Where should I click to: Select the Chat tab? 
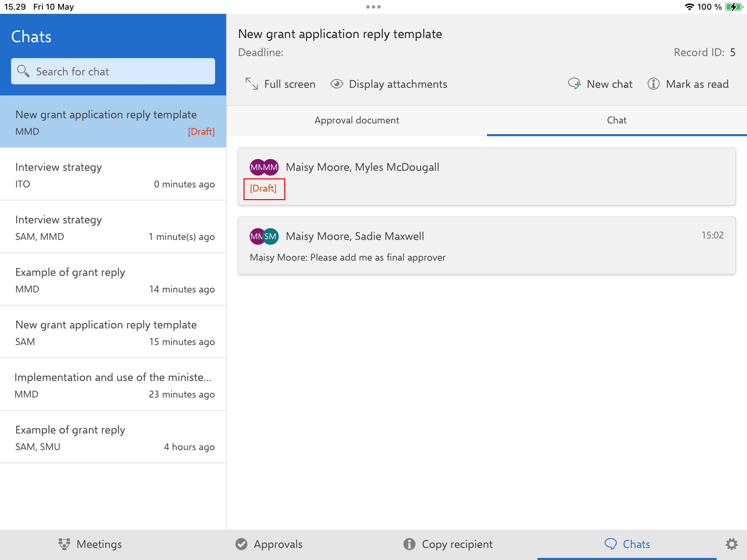617,120
